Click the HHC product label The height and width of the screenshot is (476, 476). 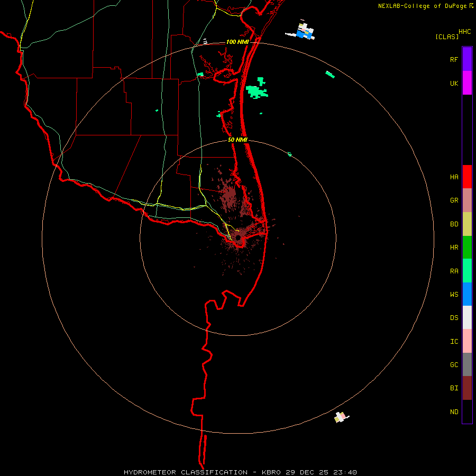click(x=464, y=32)
